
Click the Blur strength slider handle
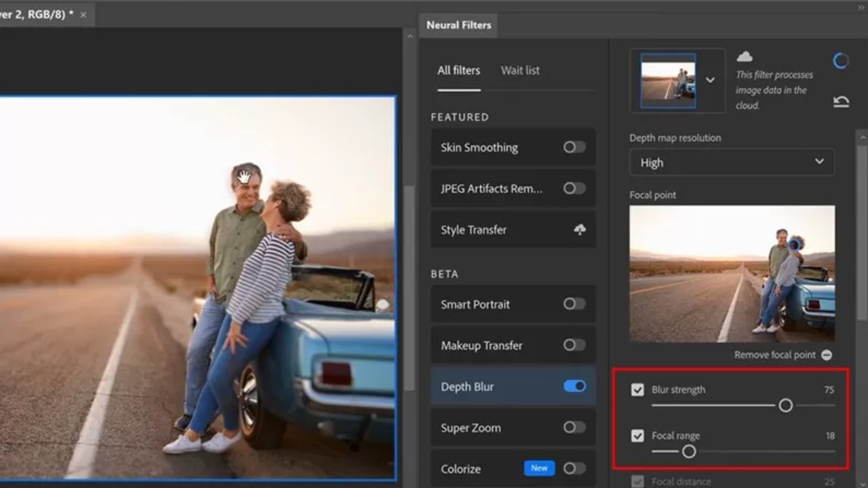(786, 406)
